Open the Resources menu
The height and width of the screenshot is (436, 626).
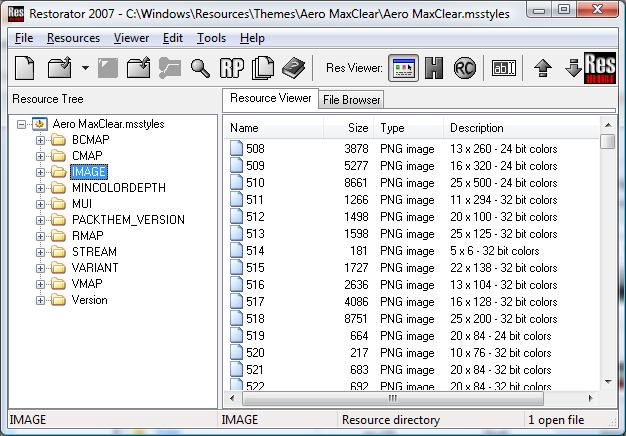point(73,38)
